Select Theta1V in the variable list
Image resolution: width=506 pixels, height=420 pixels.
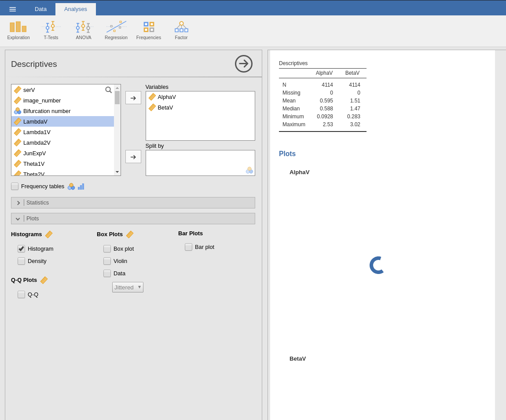(62, 164)
